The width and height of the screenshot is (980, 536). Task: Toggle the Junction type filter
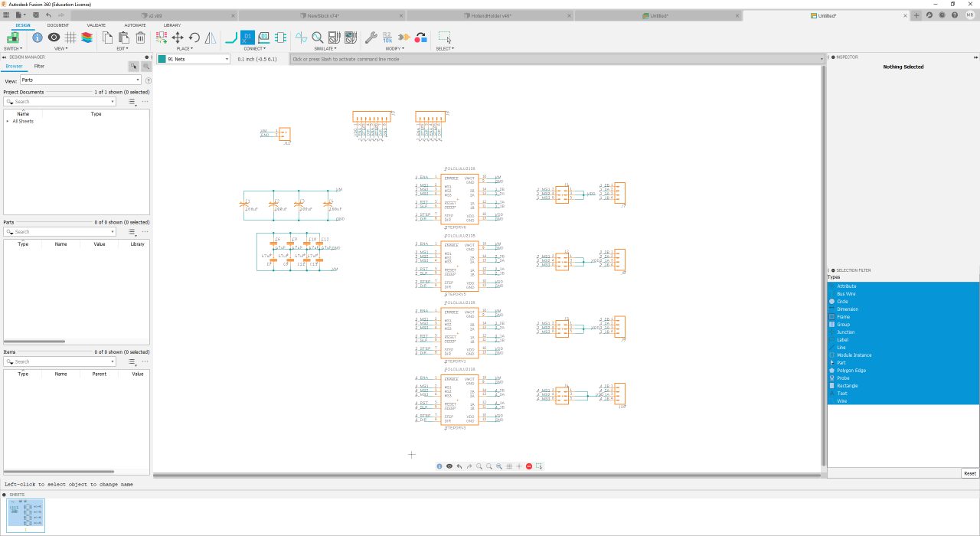pos(903,332)
